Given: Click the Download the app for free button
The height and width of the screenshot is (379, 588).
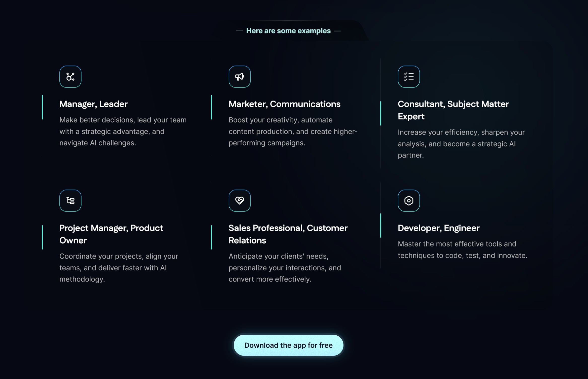Looking at the screenshot, I should click(x=288, y=345).
